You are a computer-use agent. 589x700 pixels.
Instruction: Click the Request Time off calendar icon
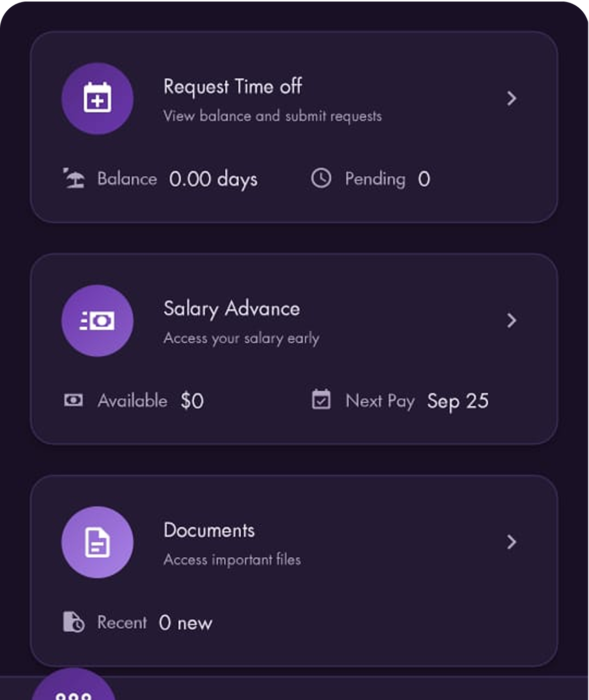pyautogui.click(x=98, y=98)
